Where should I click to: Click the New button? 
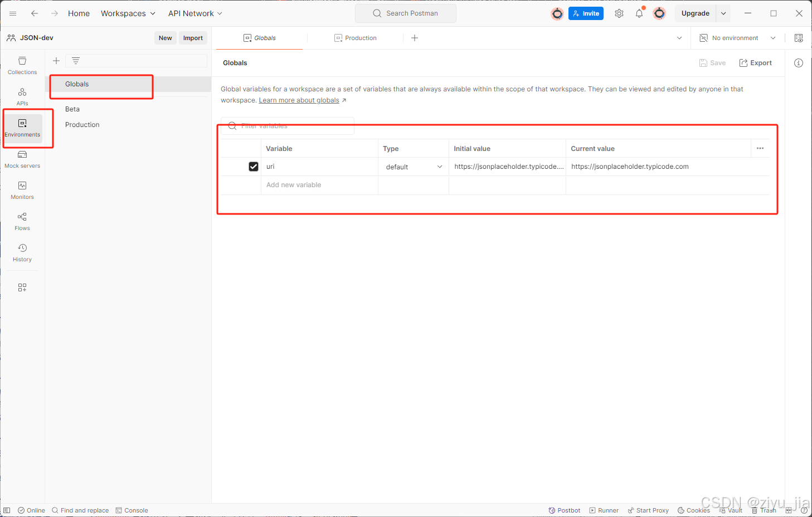[x=165, y=38]
